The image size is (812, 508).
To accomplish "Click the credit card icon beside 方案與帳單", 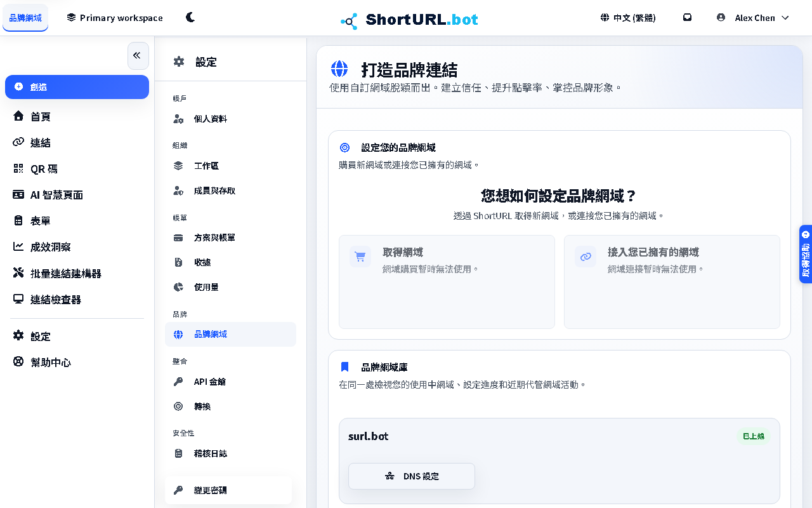I will (x=178, y=237).
